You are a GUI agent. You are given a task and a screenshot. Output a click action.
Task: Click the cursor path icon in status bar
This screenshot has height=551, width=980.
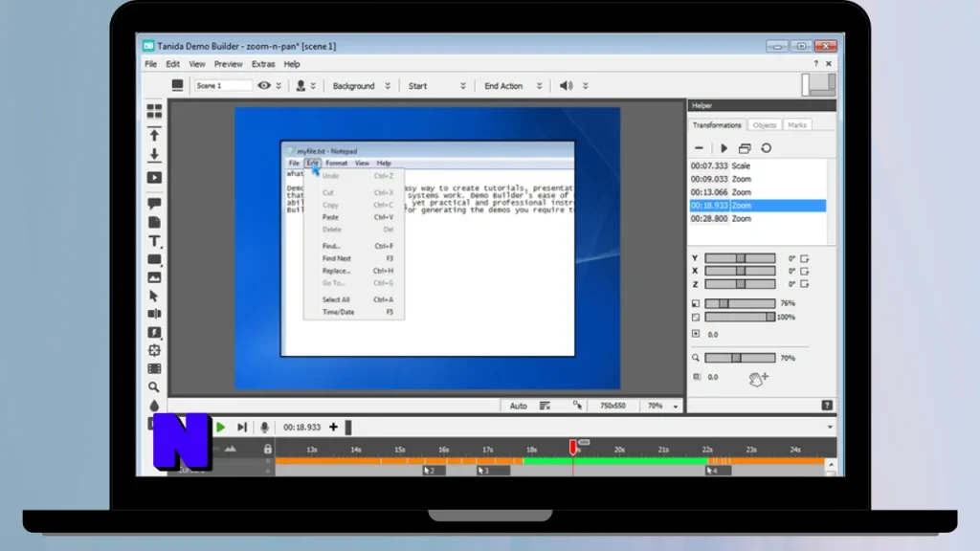[x=577, y=406]
